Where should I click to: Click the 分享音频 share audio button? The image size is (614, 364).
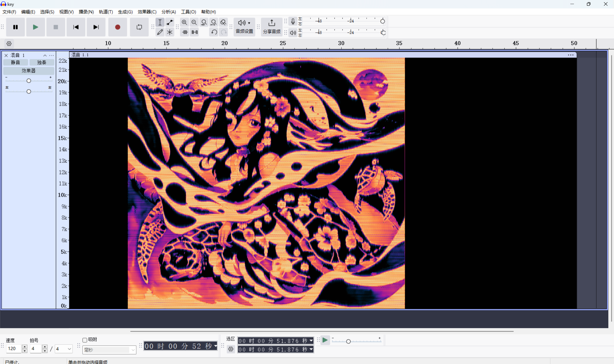[271, 27]
